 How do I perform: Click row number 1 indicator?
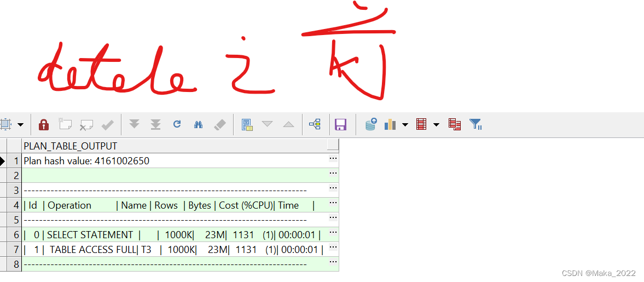point(14,161)
